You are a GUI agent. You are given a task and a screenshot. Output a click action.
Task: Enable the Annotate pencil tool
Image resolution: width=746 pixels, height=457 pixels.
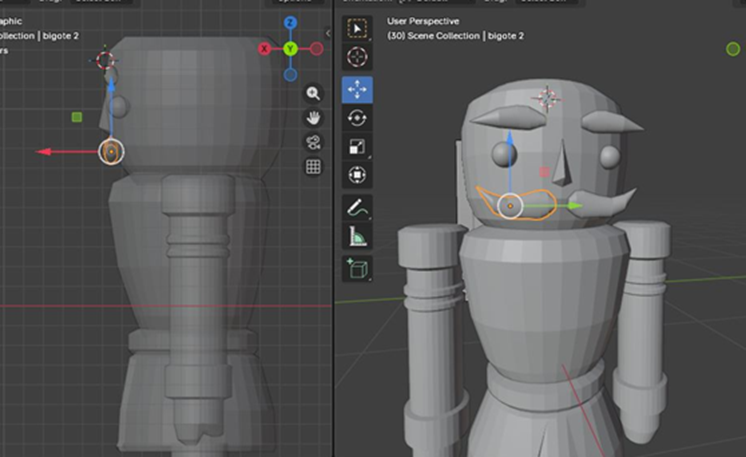coord(357,208)
